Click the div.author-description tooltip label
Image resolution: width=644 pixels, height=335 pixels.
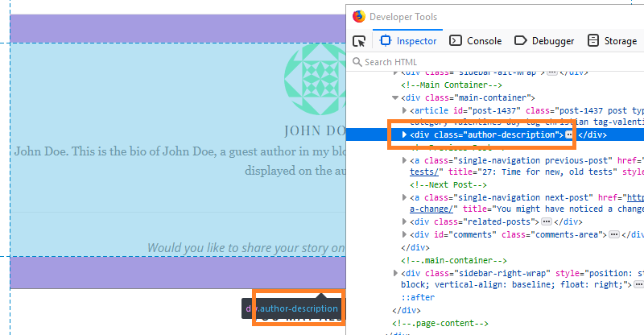click(x=292, y=308)
